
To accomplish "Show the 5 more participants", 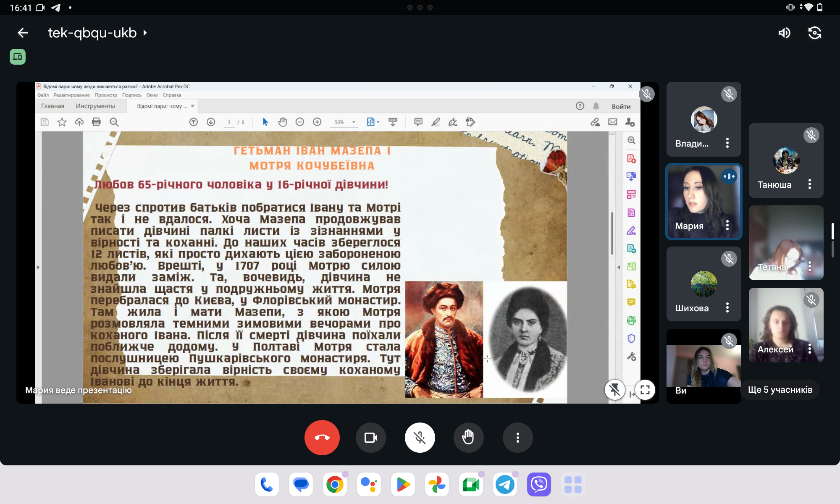I will tap(780, 390).
